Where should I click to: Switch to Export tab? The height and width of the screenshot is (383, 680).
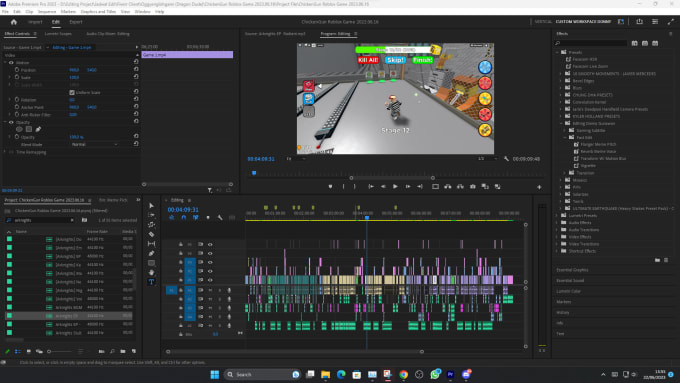[76, 22]
